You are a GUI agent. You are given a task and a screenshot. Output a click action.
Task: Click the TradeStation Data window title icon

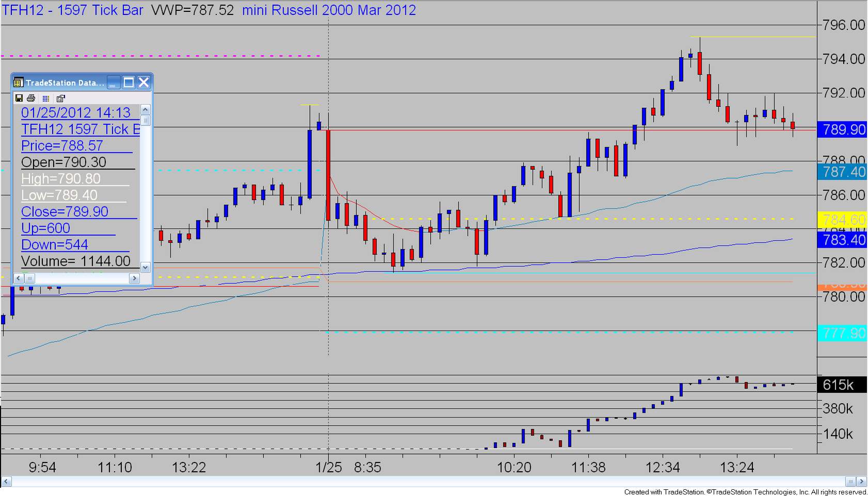(x=19, y=83)
